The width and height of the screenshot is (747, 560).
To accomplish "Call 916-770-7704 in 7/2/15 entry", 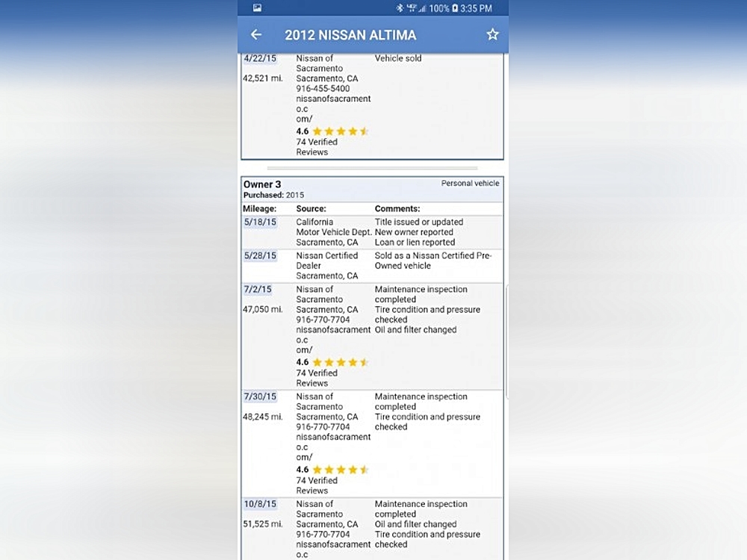I will point(323,320).
